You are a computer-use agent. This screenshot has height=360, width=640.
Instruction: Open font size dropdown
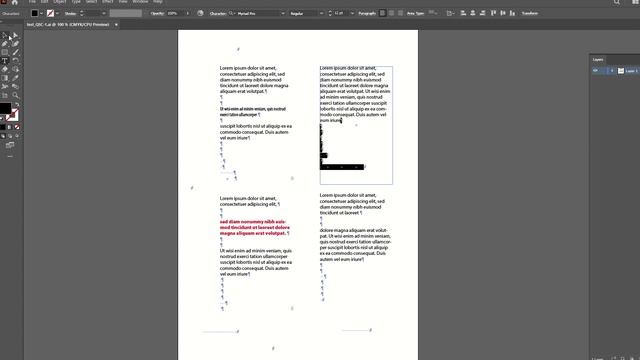pos(352,13)
